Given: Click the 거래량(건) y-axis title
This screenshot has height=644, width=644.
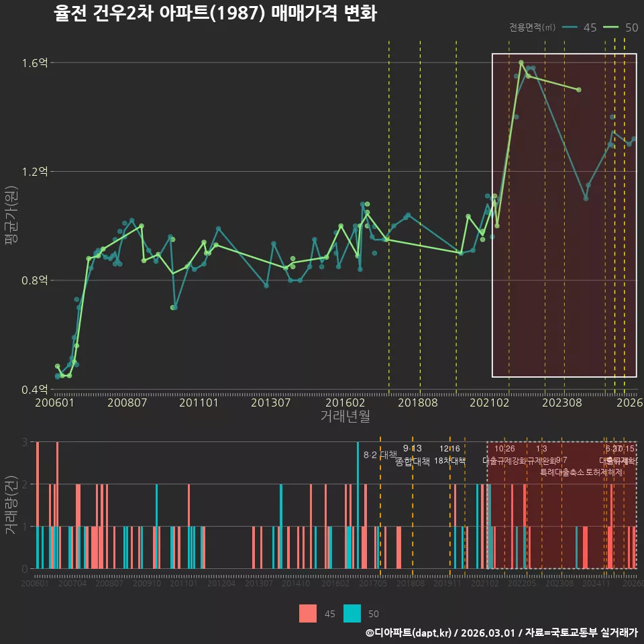Looking at the screenshot, I should tap(11, 505).
